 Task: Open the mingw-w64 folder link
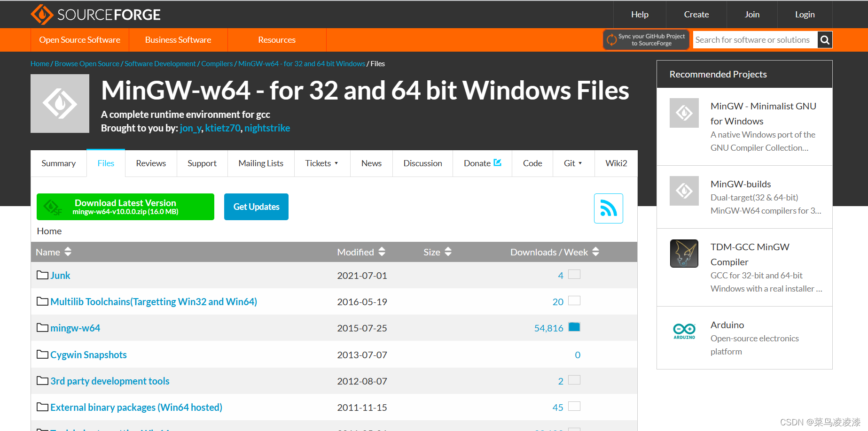[75, 328]
